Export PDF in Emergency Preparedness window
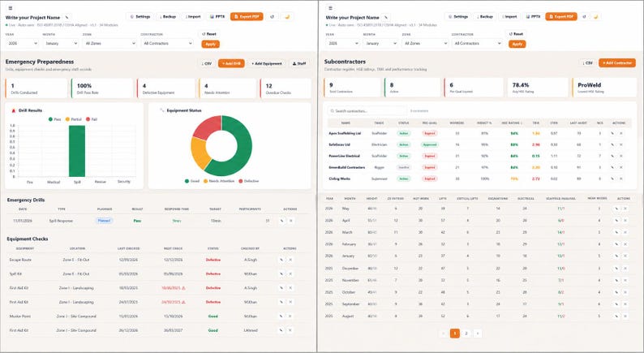 [247, 16]
